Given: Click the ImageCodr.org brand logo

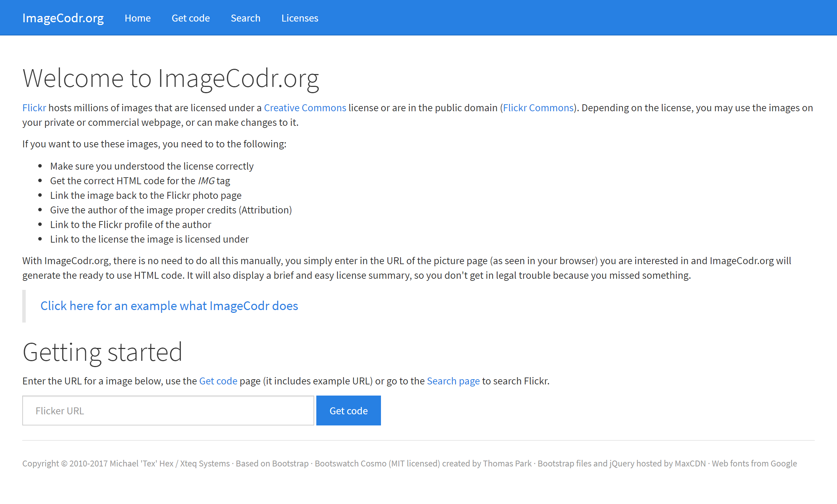Looking at the screenshot, I should (x=63, y=18).
